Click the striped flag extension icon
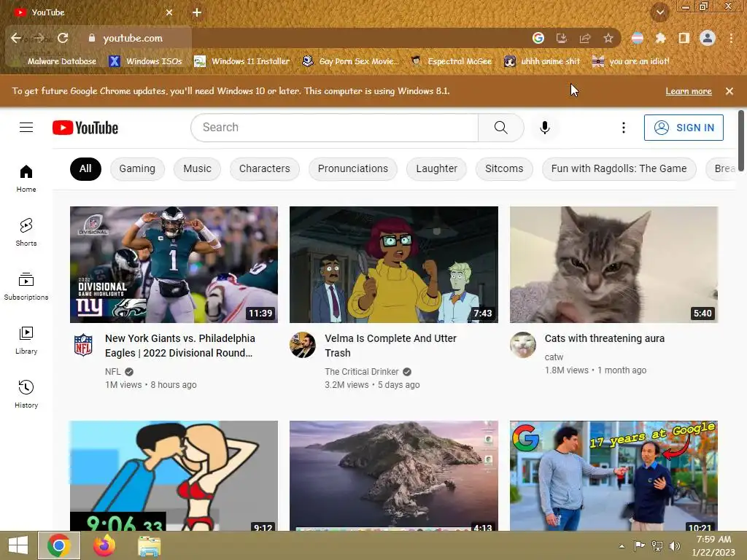The height and width of the screenshot is (560, 747). [x=637, y=38]
